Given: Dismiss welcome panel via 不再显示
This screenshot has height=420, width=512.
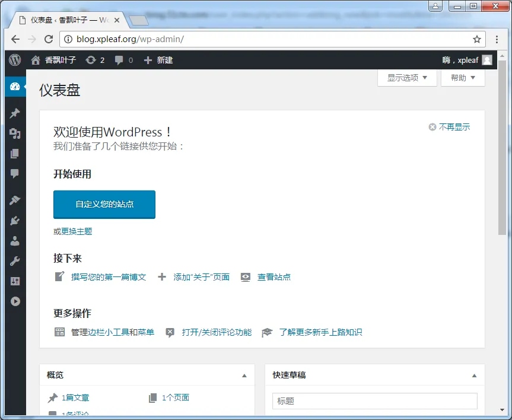Looking at the screenshot, I should 449,127.
